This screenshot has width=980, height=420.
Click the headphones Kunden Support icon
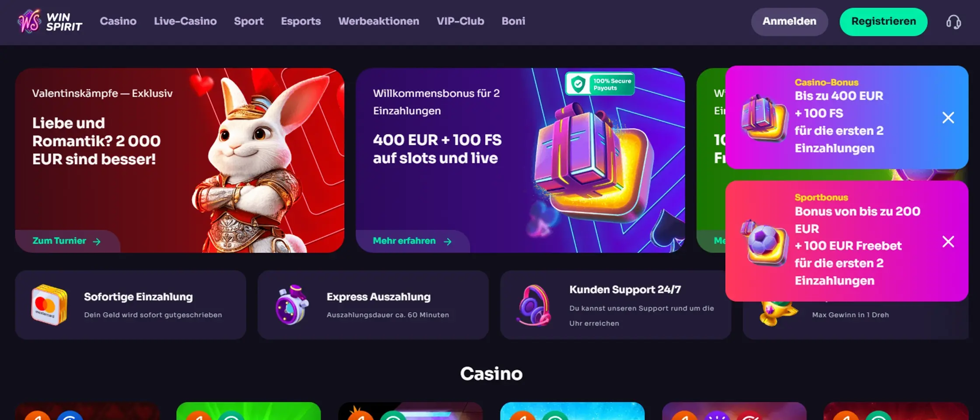click(x=534, y=305)
